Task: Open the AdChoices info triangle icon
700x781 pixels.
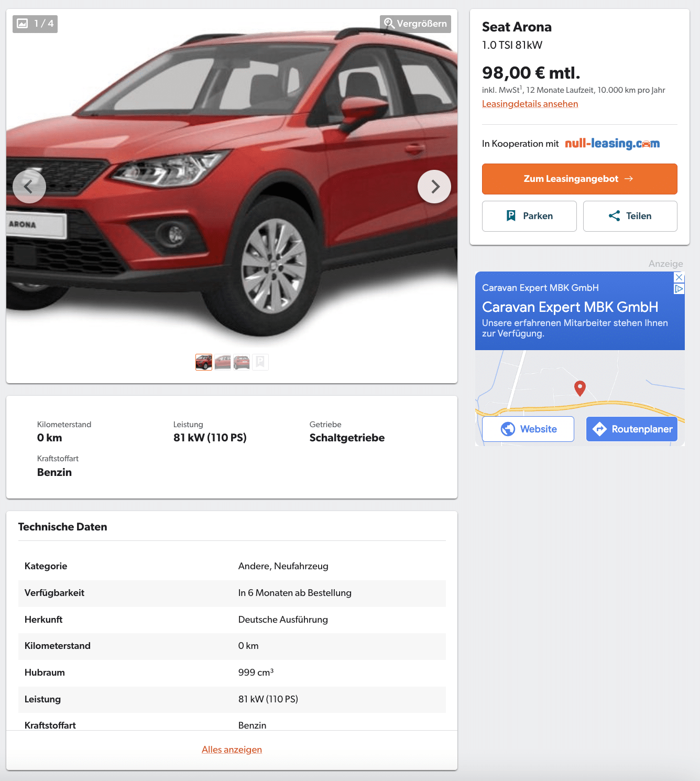Action: click(x=679, y=289)
